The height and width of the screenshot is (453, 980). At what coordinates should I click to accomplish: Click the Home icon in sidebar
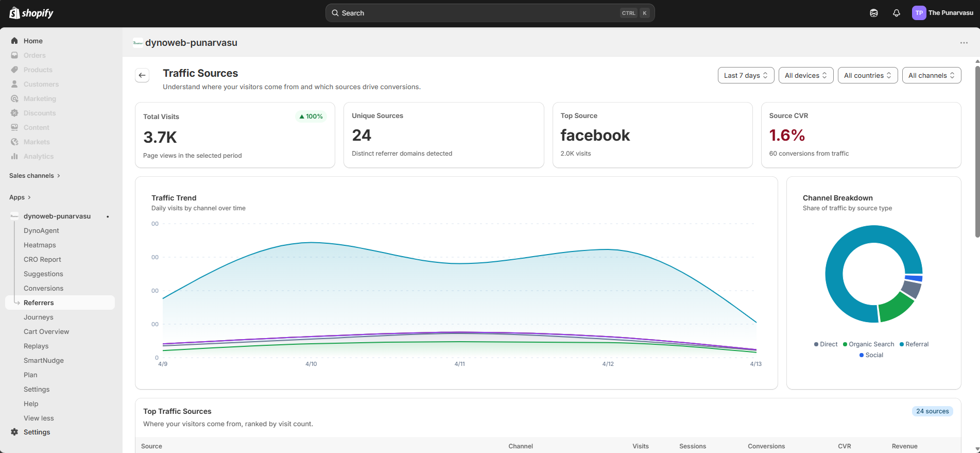[14, 41]
